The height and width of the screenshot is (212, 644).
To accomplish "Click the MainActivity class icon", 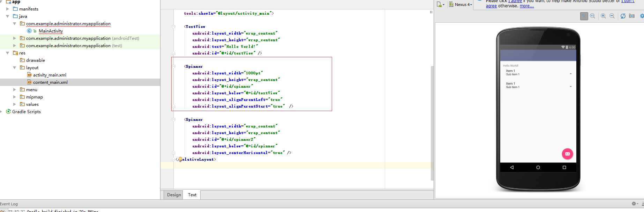I will (29, 31).
